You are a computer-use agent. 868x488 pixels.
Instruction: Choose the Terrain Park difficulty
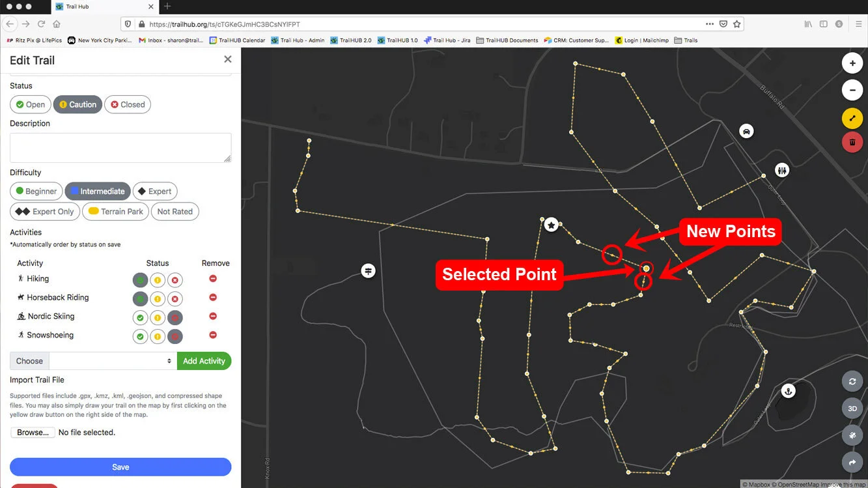(115, 212)
